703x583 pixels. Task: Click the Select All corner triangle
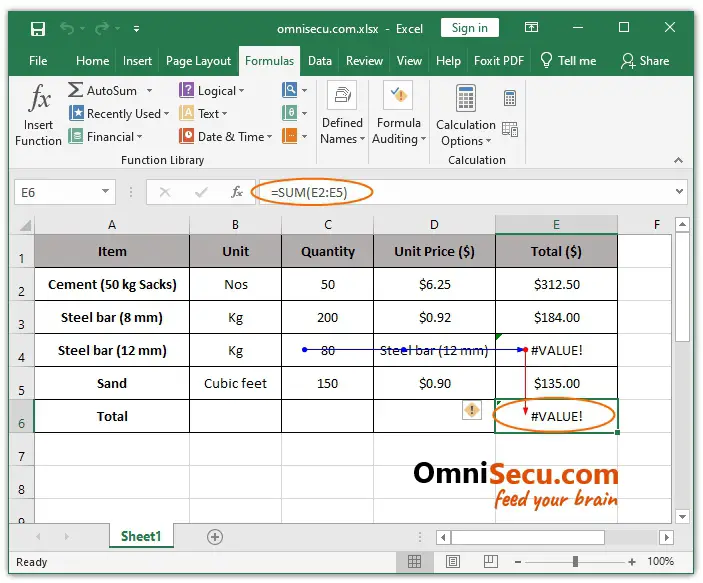(x=25, y=225)
